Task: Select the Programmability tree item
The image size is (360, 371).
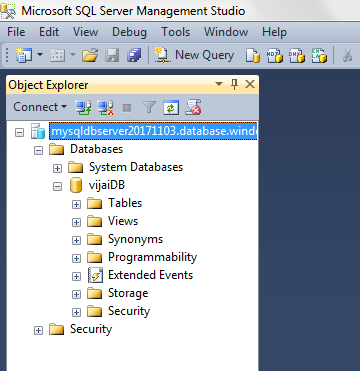Action: coord(152,257)
